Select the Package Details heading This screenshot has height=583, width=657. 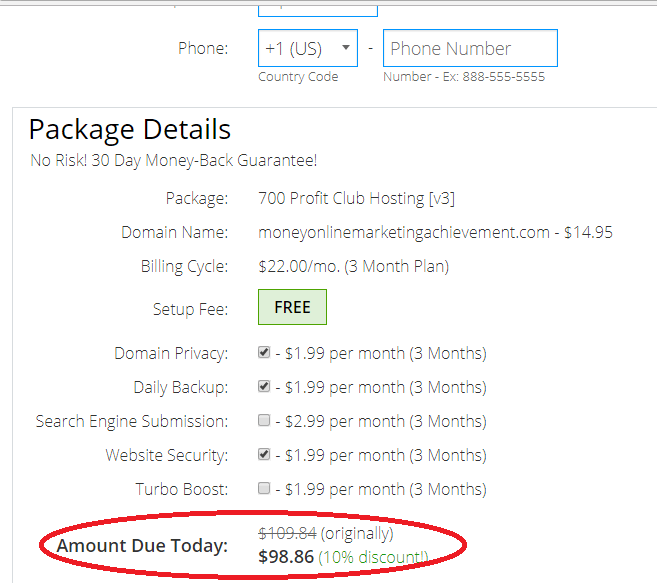pyautogui.click(x=130, y=130)
